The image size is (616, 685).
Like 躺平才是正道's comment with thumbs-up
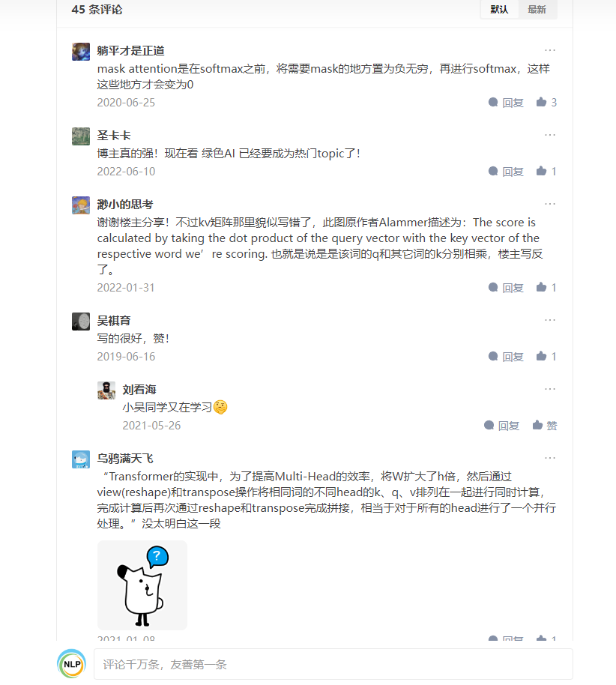(546, 102)
